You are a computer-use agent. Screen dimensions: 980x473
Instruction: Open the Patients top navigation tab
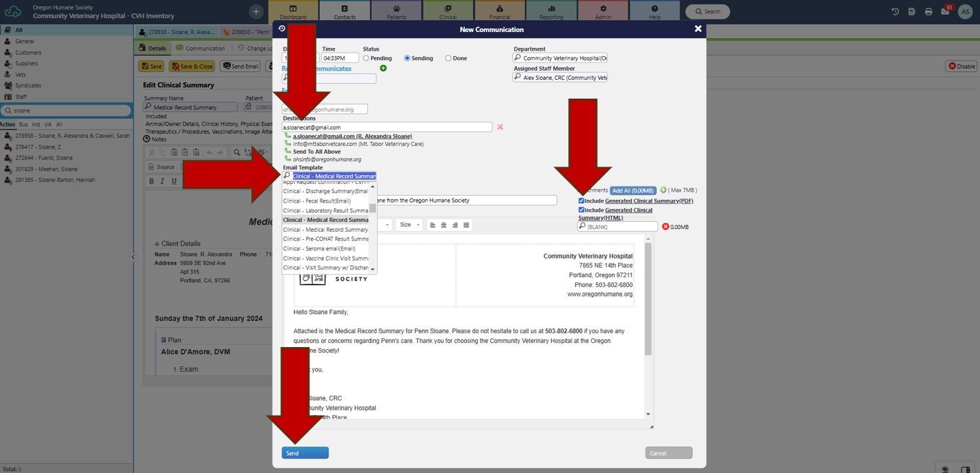pos(396,11)
